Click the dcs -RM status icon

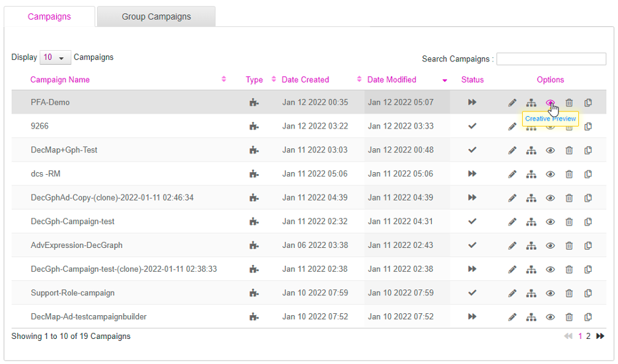pos(472,173)
